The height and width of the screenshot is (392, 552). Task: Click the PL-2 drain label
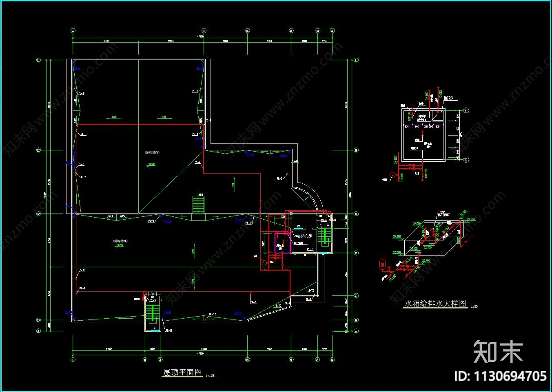[x=195, y=91]
